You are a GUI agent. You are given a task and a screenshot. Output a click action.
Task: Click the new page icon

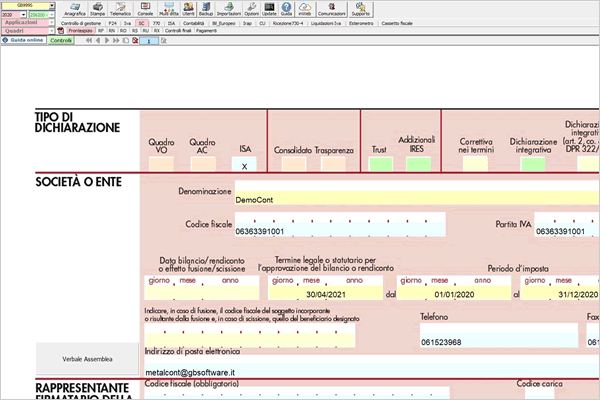tap(126, 40)
